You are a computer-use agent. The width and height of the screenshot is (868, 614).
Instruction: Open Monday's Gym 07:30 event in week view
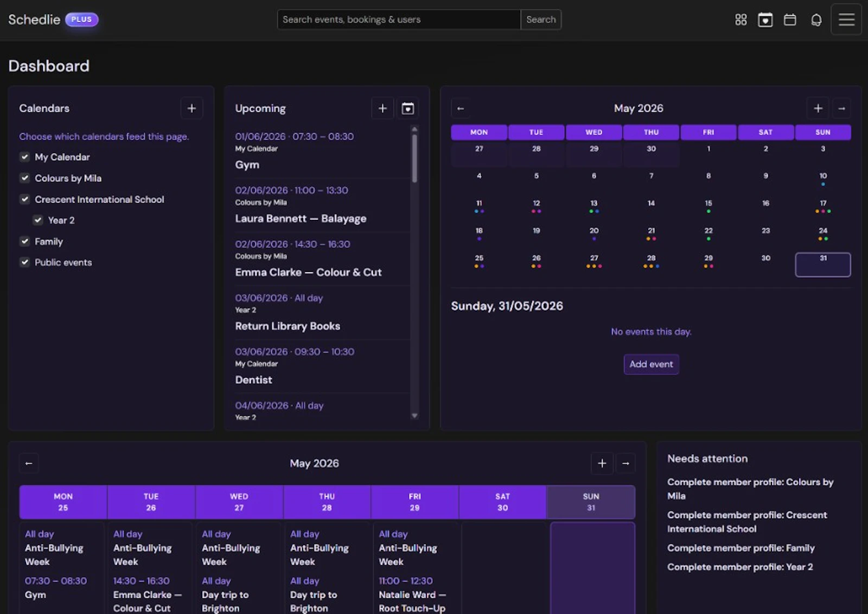(56, 588)
